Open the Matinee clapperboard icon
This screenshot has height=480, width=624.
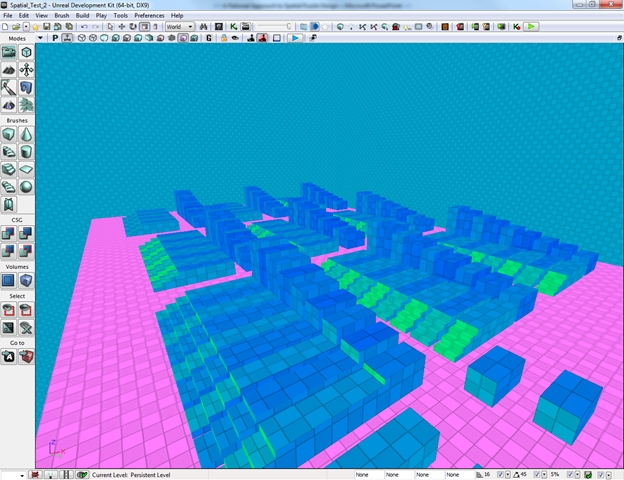pos(246,27)
